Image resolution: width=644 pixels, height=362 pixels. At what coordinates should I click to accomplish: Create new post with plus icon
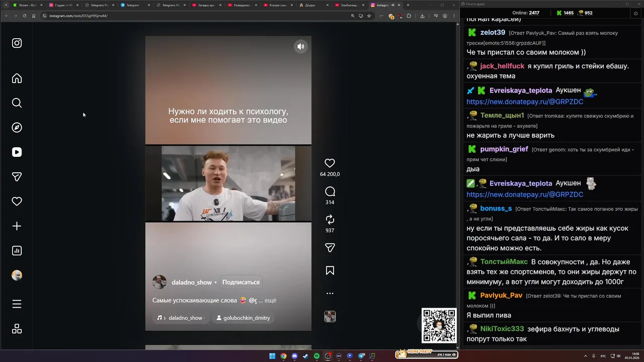(x=17, y=226)
